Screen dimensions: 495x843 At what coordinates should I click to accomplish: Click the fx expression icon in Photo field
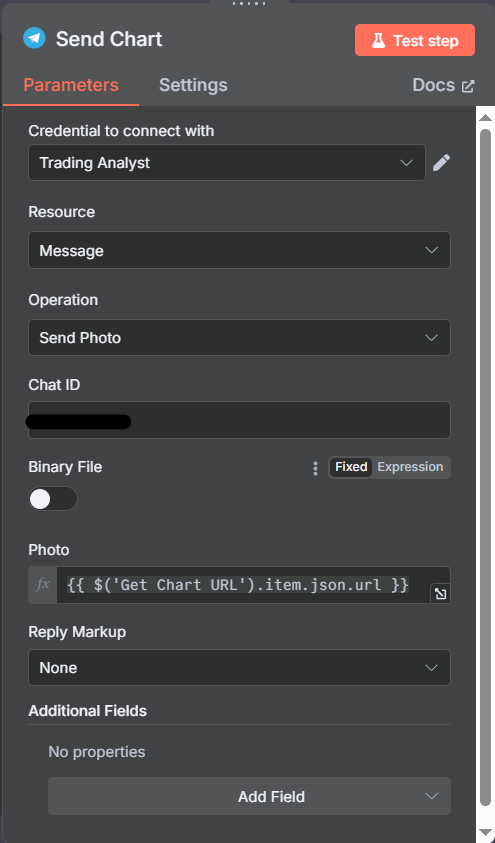(42, 584)
